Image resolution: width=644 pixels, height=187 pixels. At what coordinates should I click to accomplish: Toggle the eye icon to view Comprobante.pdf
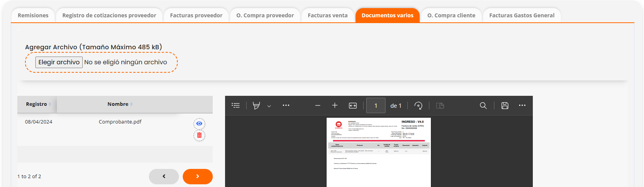(x=199, y=124)
